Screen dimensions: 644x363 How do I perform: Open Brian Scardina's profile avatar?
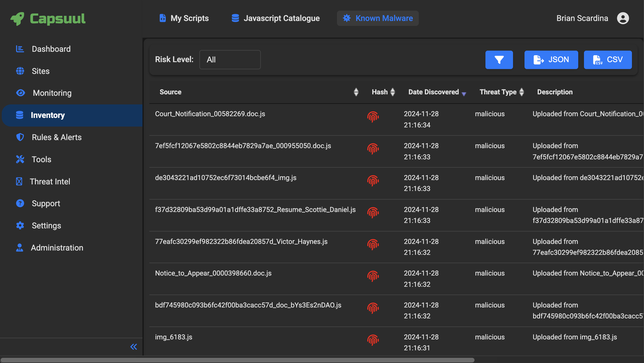click(623, 18)
